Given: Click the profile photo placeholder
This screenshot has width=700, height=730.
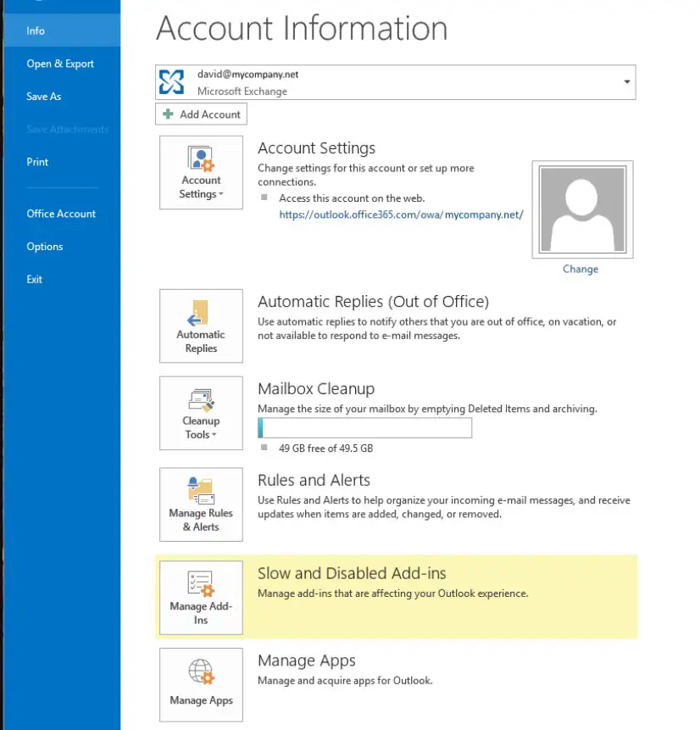Looking at the screenshot, I should pyautogui.click(x=583, y=209).
